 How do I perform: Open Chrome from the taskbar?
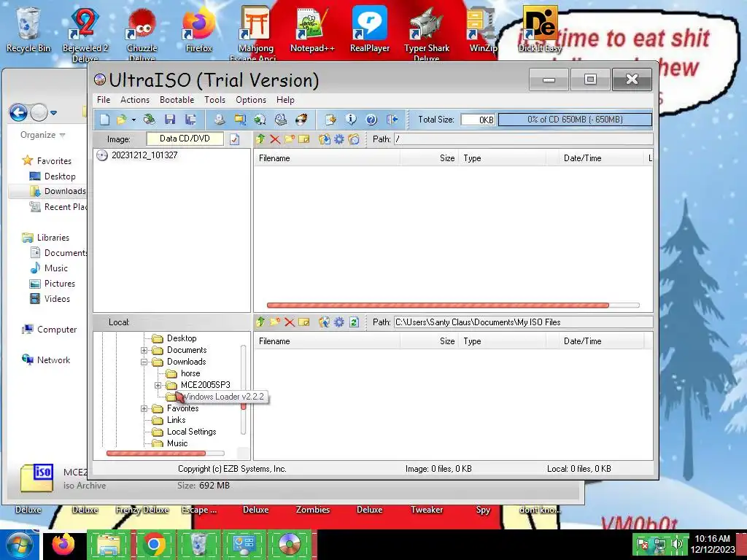click(153, 544)
